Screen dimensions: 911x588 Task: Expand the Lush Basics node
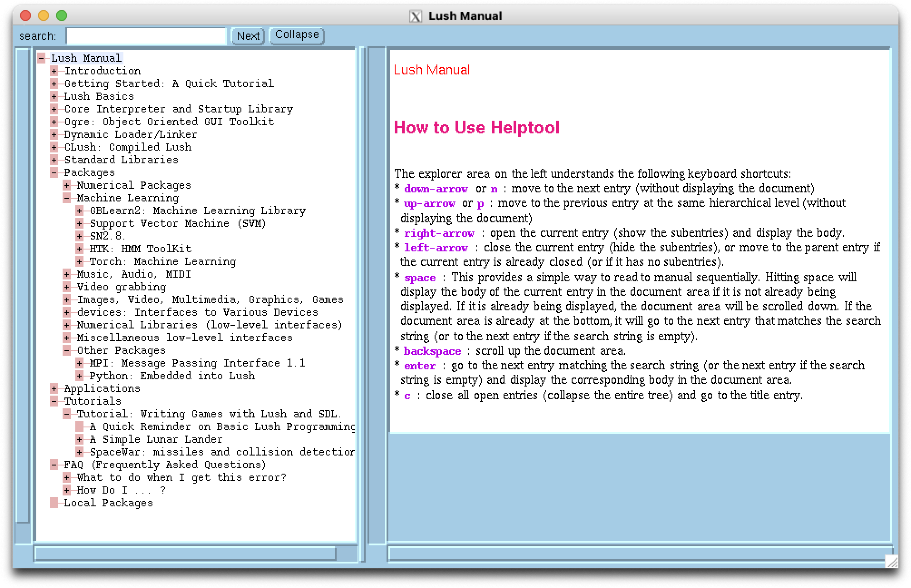click(54, 96)
